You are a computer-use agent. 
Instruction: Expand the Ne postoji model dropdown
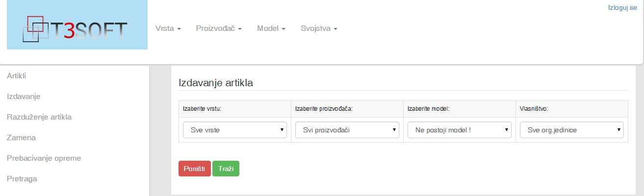pyautogui.click(x=460, y=130)
